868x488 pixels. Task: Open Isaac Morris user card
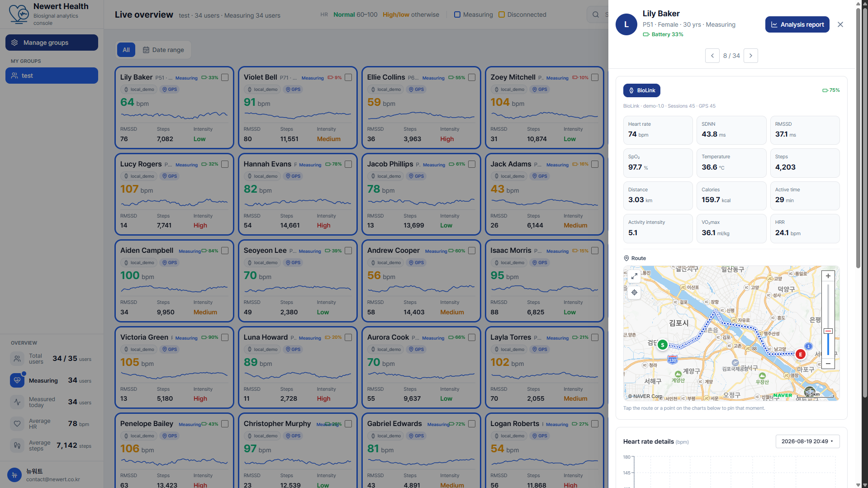pyautogui.click(x=544, y=281)
